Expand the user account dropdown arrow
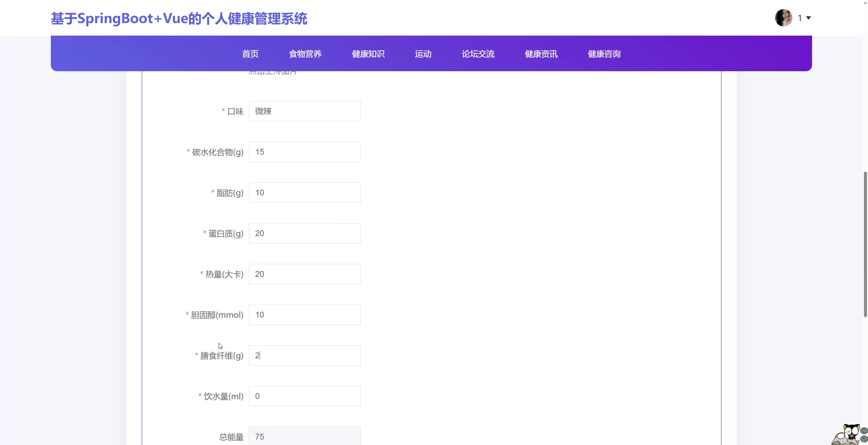The image size is (868, 445). tap(808, 18)
